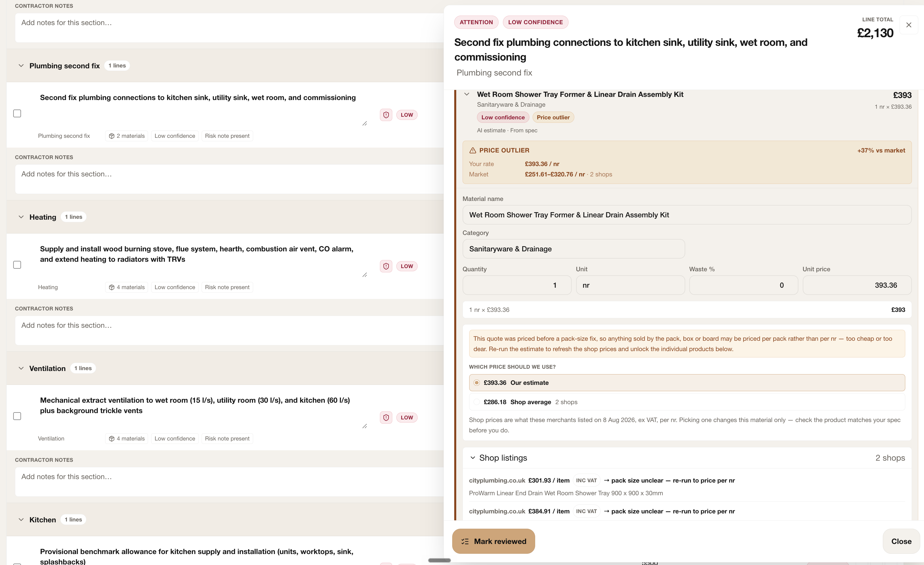Screen dimensions: 924x565
Task: Close the line detail panel with X
Action: coord(908,25)
